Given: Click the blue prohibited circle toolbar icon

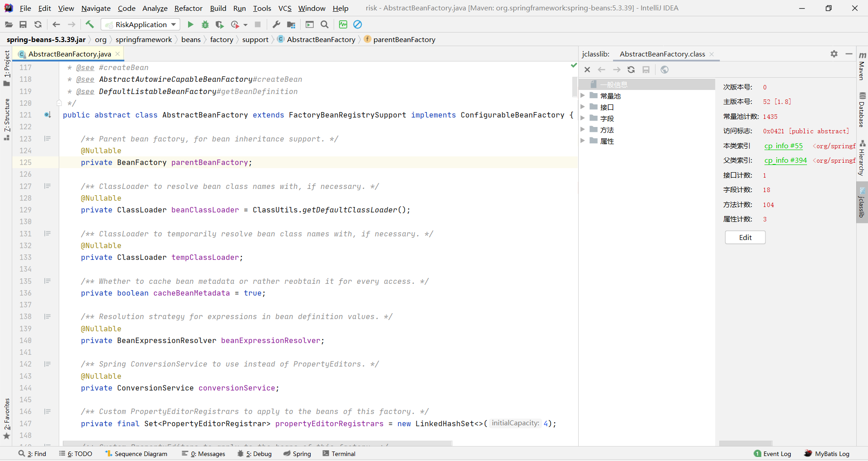Looking at the screenshot, I should [x=358, y=24].
